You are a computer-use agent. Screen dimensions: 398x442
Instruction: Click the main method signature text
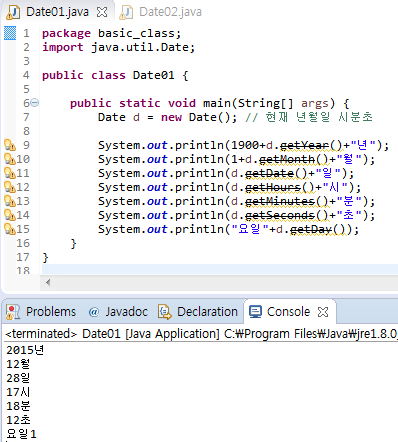pyautogui.click(x=209, y=103)
